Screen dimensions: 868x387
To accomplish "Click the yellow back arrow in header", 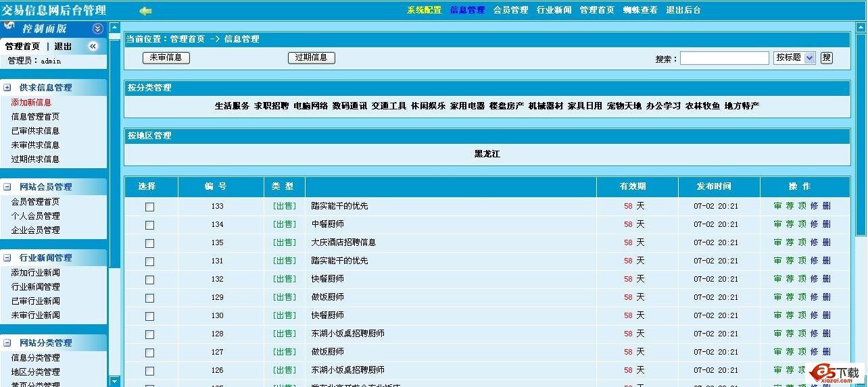I will coord(145,11).
